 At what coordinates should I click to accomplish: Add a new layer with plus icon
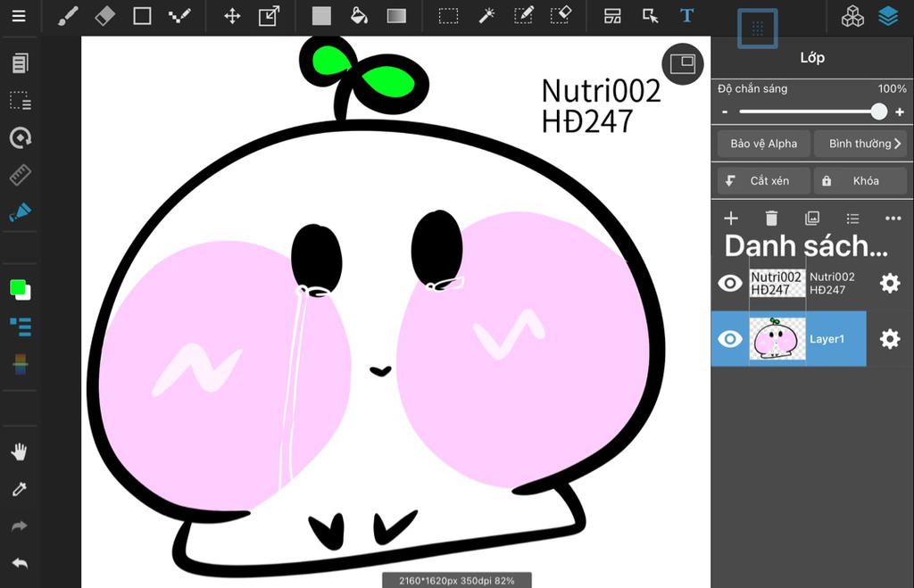[x=730, y=219]
